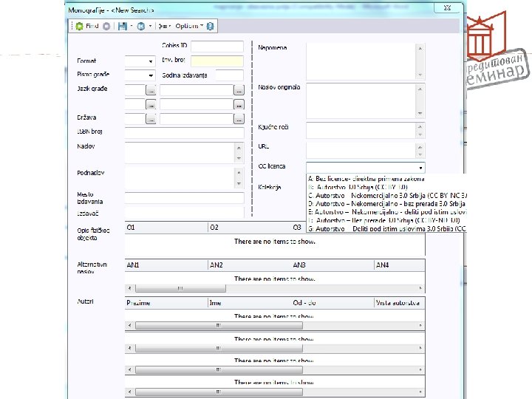This screenshot has height=399, width=532.
Task: Select option F: Autorstvo - Bez prerade 3.0 Srbija
Action: [383, 220]
